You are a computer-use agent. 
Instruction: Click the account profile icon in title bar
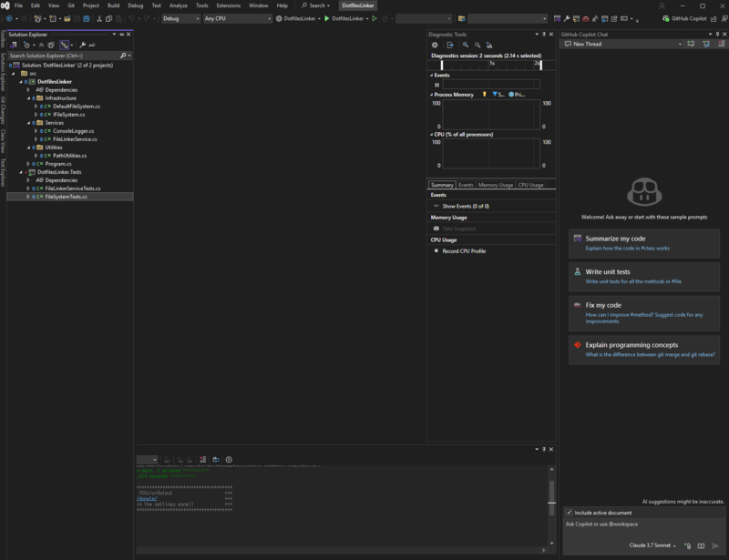(662, 6)
